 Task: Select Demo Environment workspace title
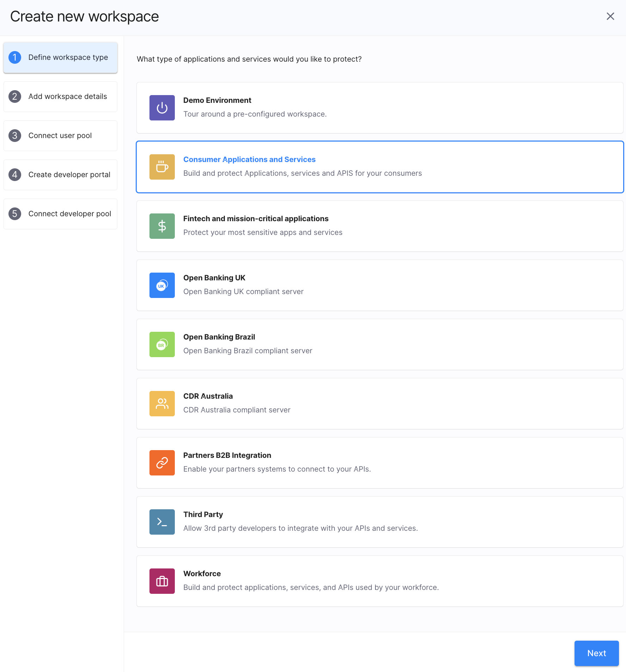[x=217, y=100]
